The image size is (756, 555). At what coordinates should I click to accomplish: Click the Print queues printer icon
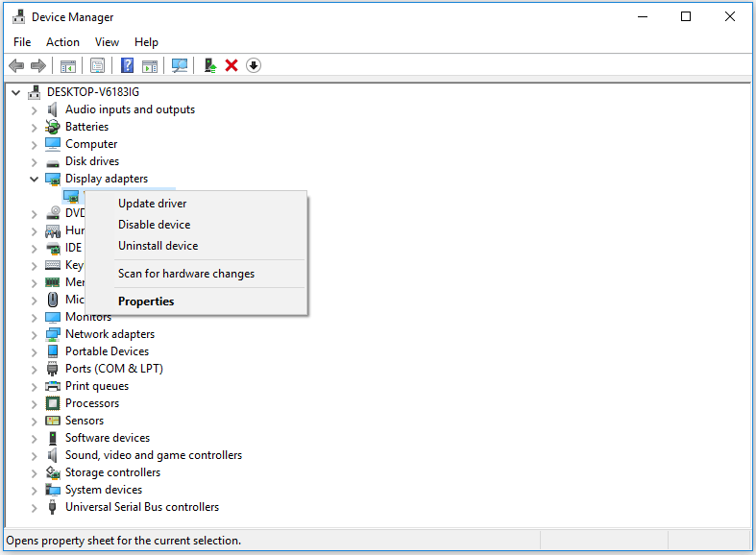coord(53,386)
